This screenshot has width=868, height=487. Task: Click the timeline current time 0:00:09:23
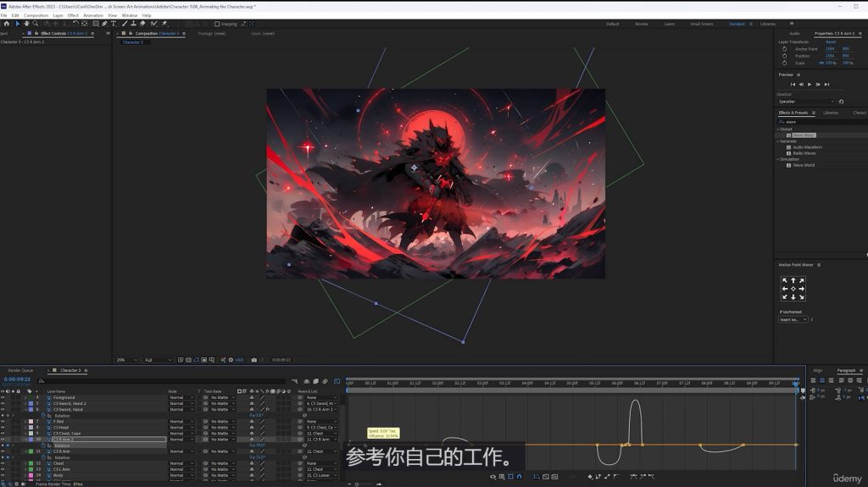coord(17,379)
